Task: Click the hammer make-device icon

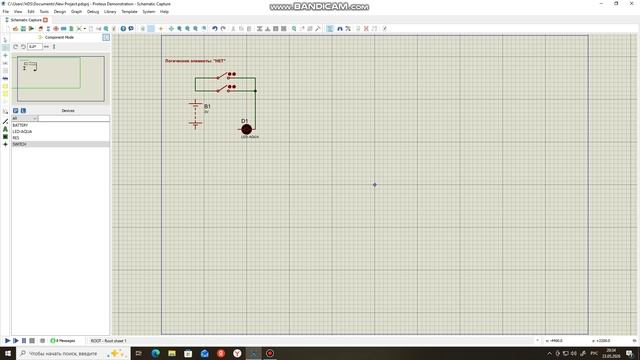Action: tap(318, 29)
